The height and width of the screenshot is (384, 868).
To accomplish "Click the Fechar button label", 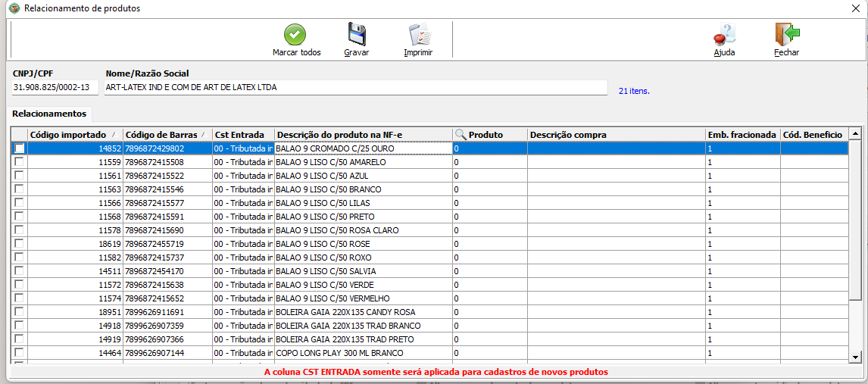I will pyautogui.click(x=787, y=52).
